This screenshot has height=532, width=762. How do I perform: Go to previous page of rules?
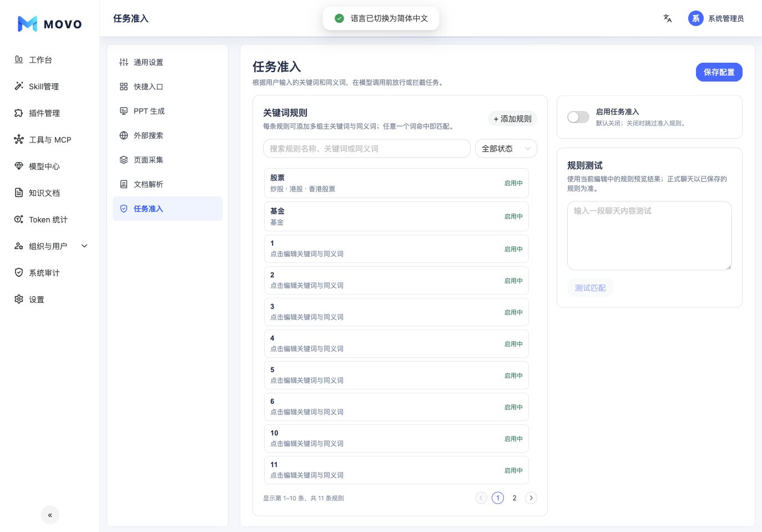click(481, 498)
